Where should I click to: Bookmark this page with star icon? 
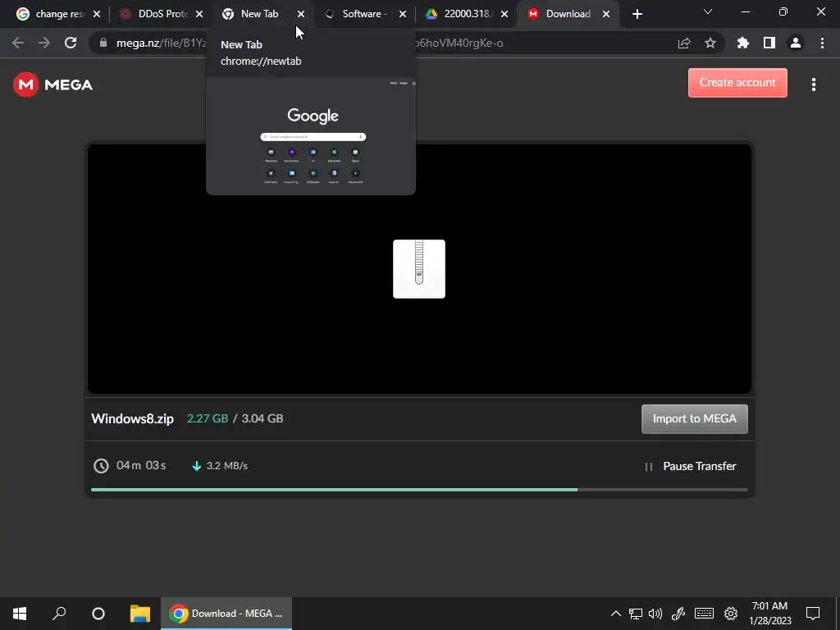click(x=710, y=43)
